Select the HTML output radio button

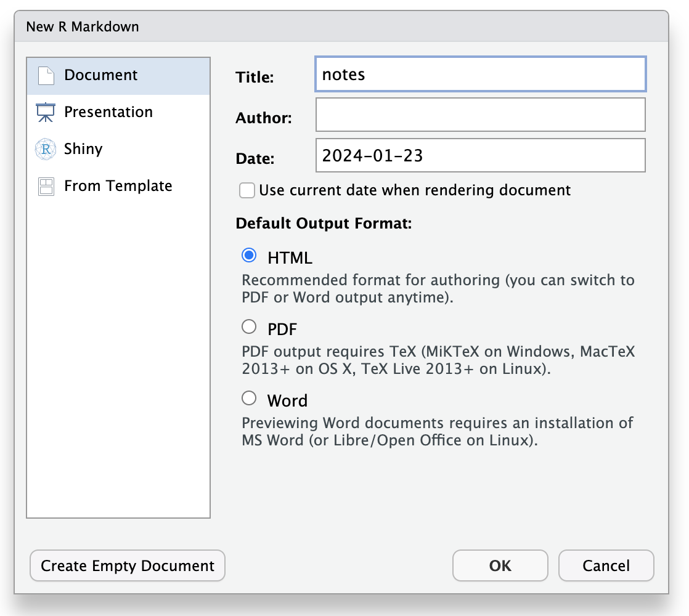pyautogui.click(x=249, y=255)
